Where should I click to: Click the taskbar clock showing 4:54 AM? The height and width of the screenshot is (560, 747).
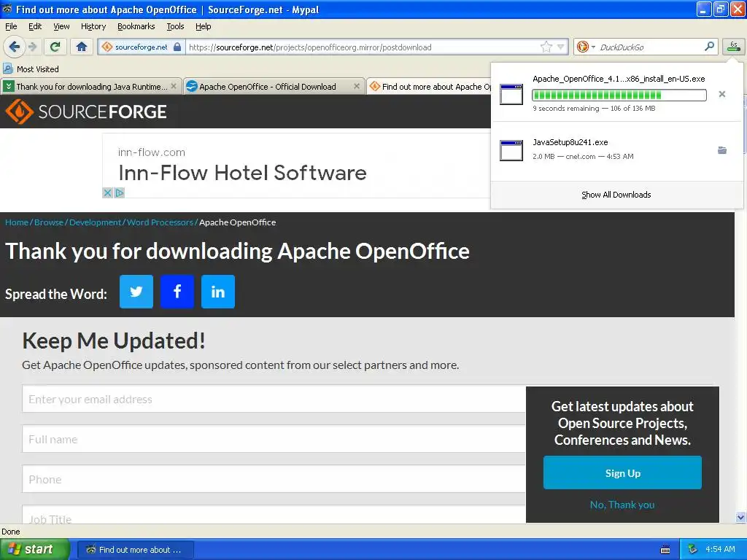720,550
